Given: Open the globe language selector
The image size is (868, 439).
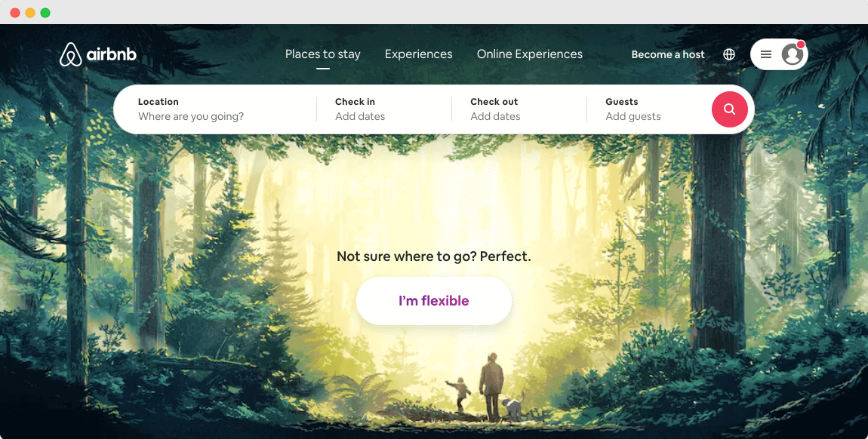Looking at the screenshot, I should click(729, 54).
